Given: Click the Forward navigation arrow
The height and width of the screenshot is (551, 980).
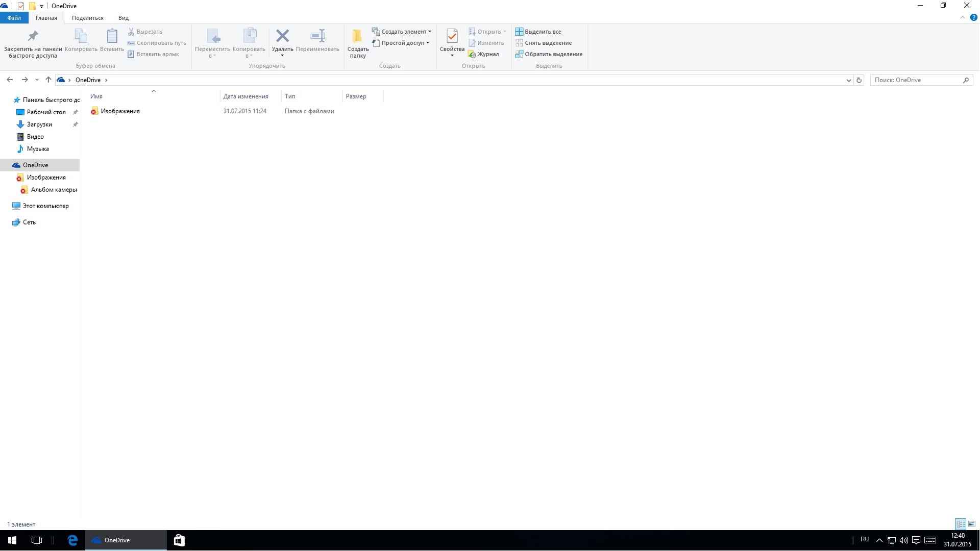Looking at the screenshot, I should (24, 80).
